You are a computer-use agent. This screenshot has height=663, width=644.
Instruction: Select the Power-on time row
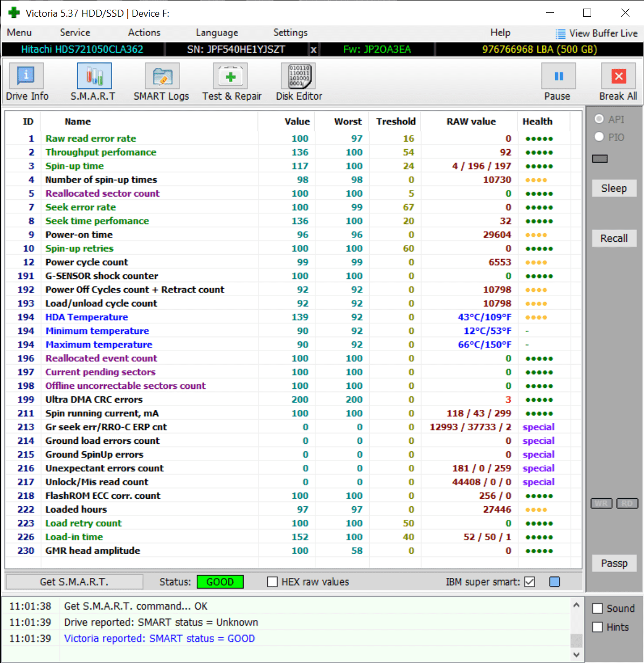tap(293, 235)
